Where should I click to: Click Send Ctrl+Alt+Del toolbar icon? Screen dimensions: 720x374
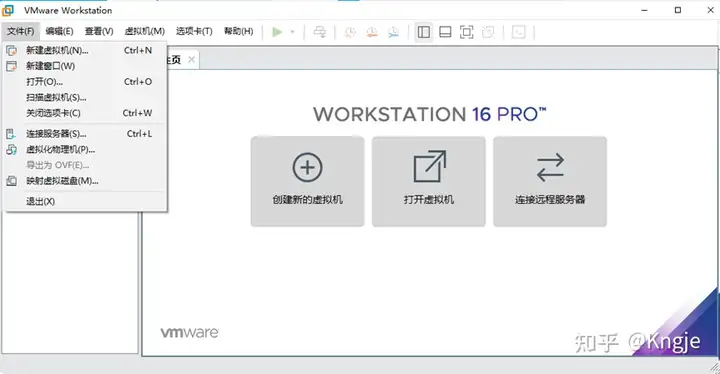click(x=320, y=32)
